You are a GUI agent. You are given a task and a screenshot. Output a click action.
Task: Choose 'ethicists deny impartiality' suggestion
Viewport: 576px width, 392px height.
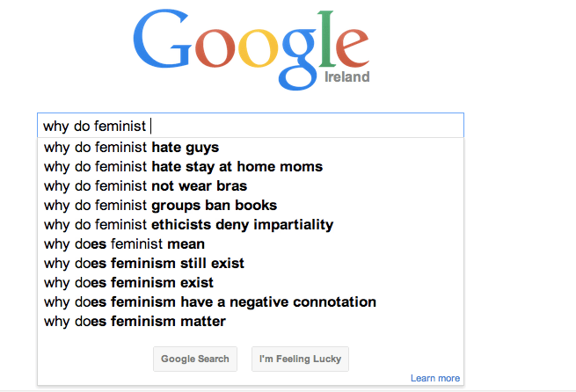[x=188, y=225]
